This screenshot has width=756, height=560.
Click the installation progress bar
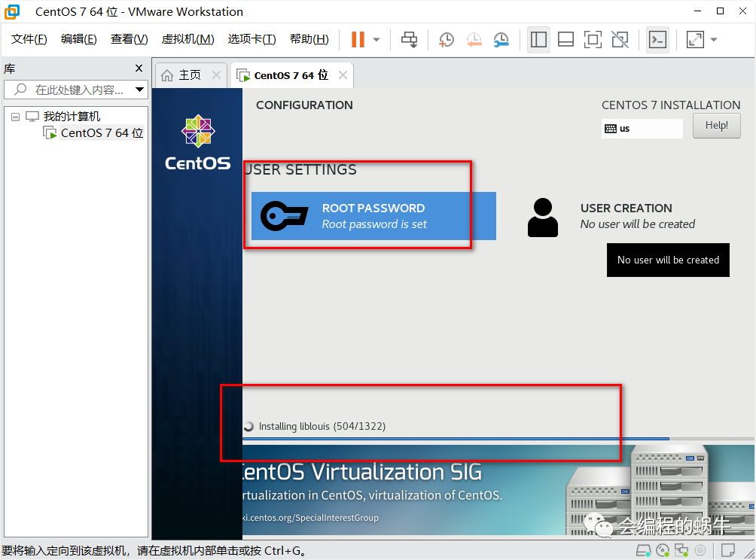tap(498, 439)
